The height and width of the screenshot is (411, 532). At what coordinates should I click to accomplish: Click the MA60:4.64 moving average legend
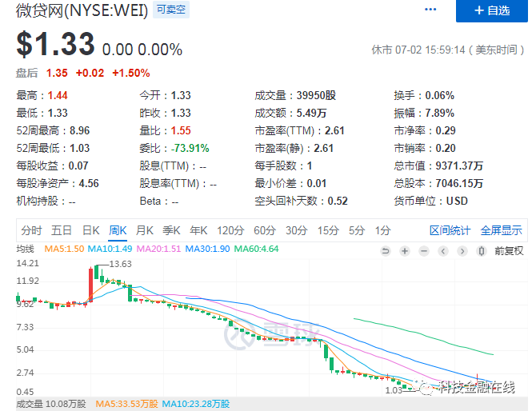coord(257,249)
